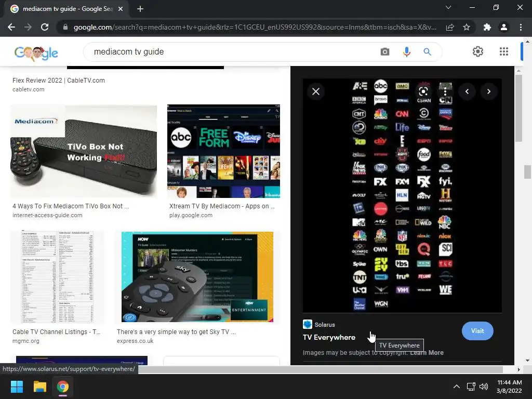This screenshot has height=399, width=532.
Task: Share this page via address bar icon
Action: tap(450, 27)
